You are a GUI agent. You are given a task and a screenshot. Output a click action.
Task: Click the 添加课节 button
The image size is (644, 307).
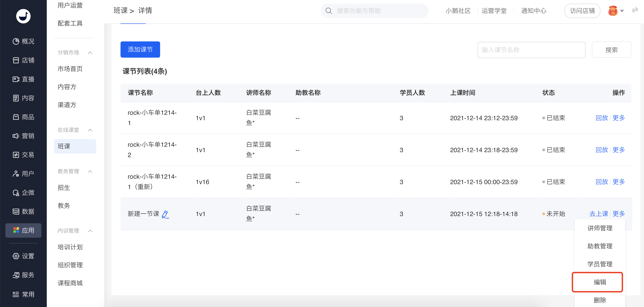[x=140, y=50]
